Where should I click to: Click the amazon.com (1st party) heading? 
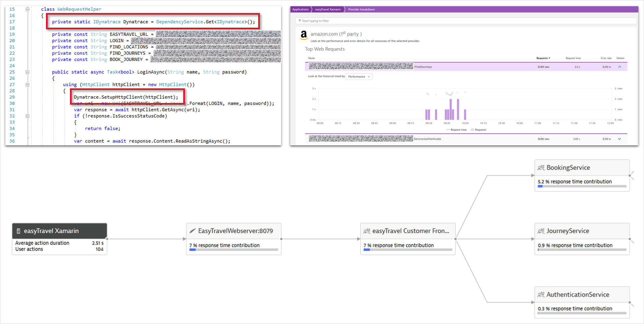336,34
